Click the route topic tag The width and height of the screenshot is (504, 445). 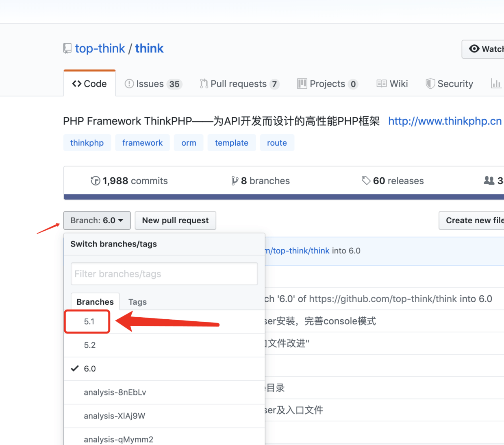[x=277, y=143]
